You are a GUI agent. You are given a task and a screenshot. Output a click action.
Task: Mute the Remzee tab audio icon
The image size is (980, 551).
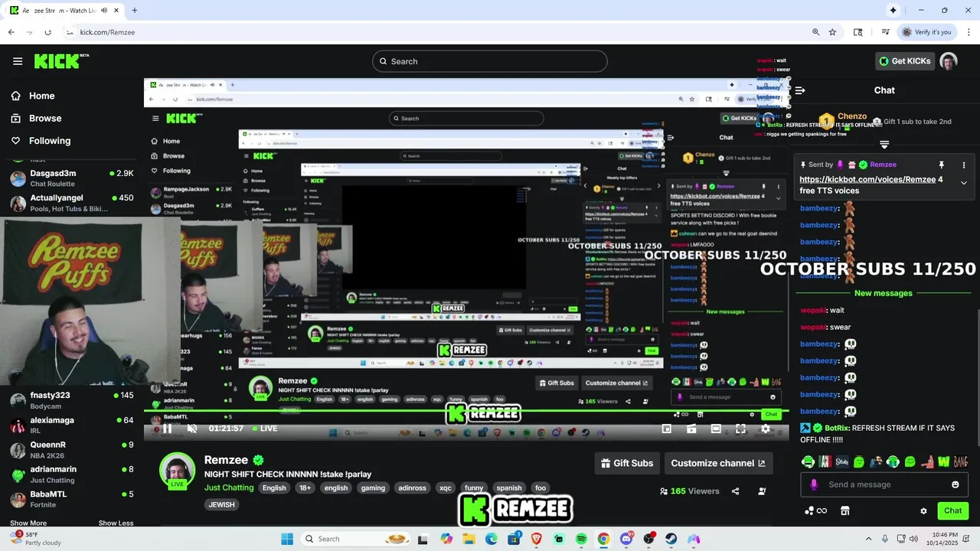(x=103, y=10)
